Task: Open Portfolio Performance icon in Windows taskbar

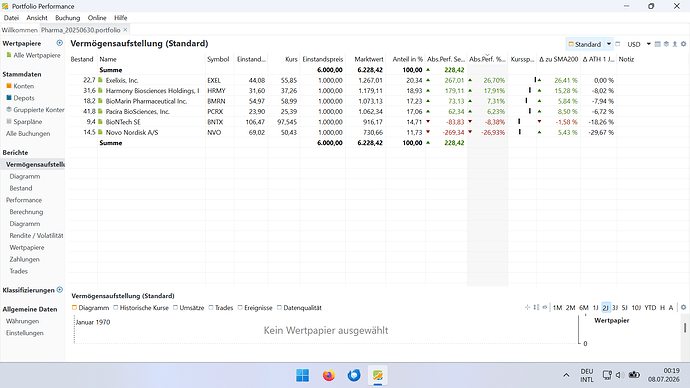Action: coord(378,375)
